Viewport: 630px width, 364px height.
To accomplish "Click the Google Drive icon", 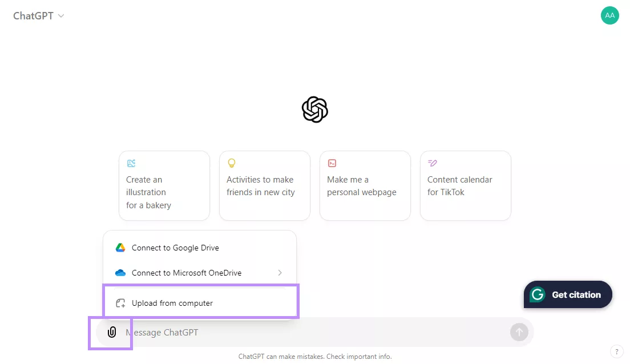I will [120, 248].
